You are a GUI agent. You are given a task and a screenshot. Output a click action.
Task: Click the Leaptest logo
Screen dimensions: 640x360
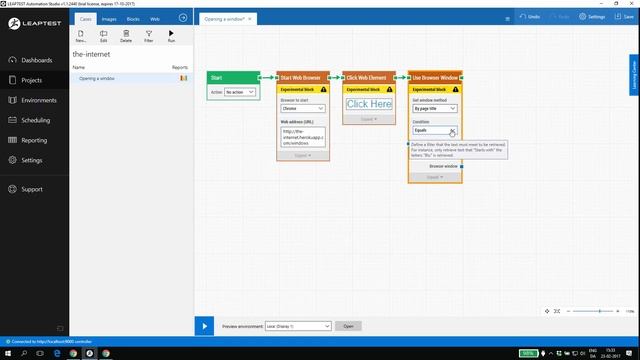(34, 24)
